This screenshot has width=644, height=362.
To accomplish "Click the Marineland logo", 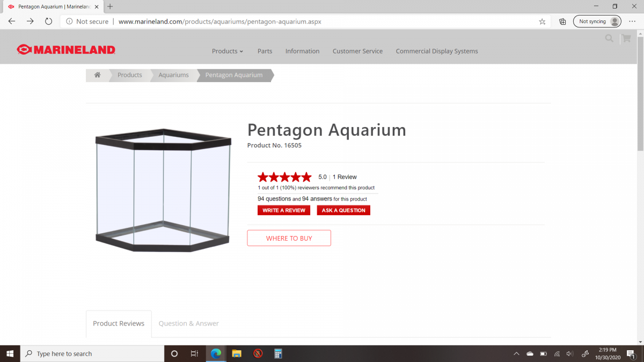I will point(66,50).
